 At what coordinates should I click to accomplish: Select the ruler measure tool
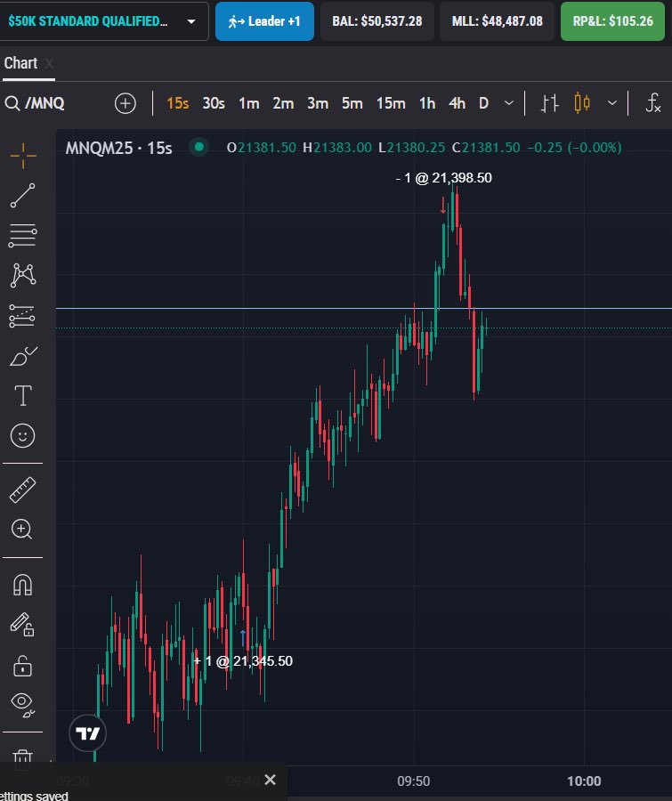[x=23, y=489]
